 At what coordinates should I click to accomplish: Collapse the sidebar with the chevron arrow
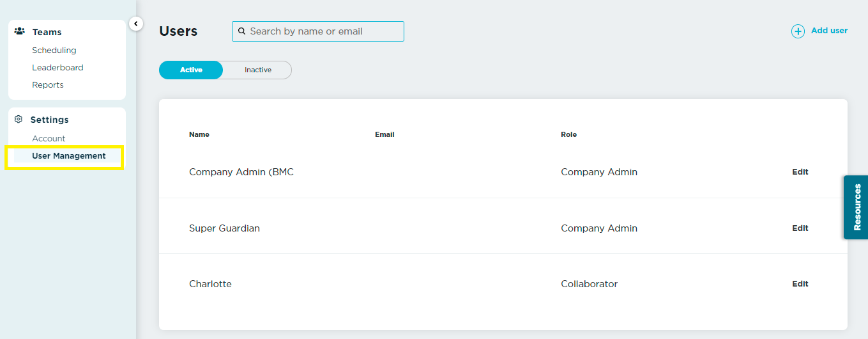pos(135,24)
